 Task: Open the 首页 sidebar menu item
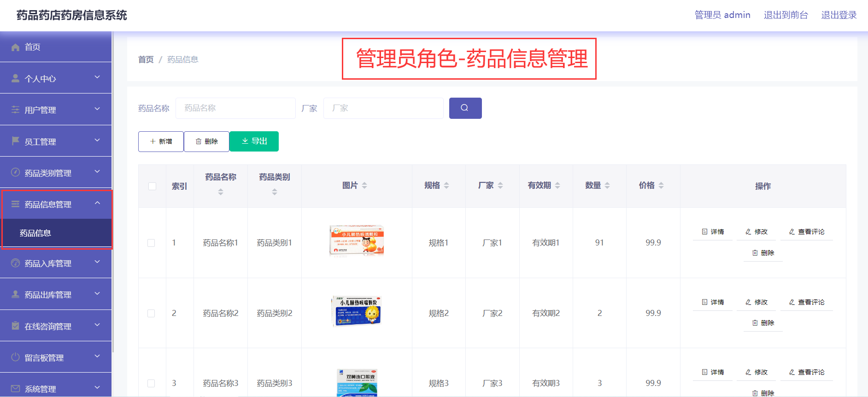pos(56,47)
